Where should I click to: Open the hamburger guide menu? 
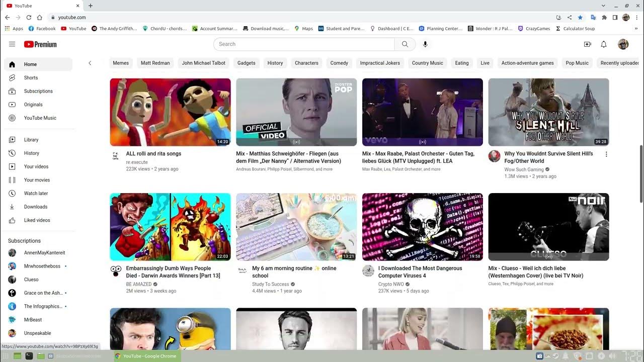tap(12, 44)
